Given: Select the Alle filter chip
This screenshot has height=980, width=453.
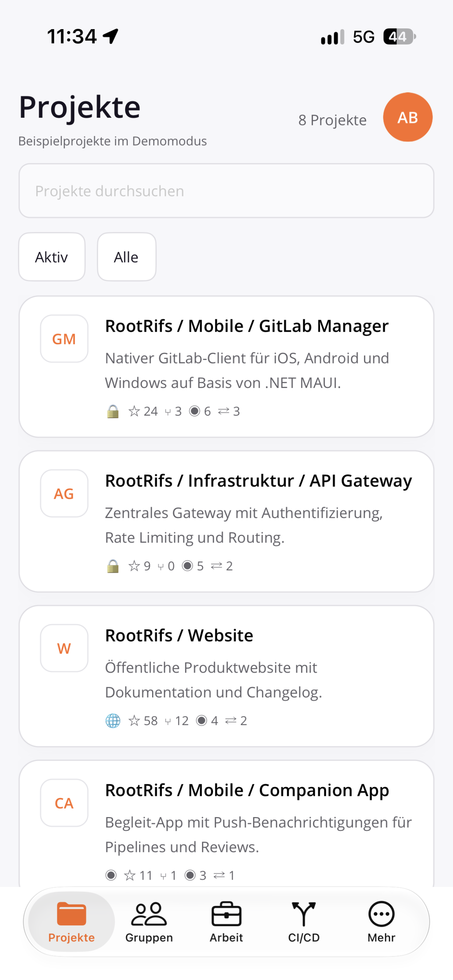Looking at the screenshot, I should (127, 257).
